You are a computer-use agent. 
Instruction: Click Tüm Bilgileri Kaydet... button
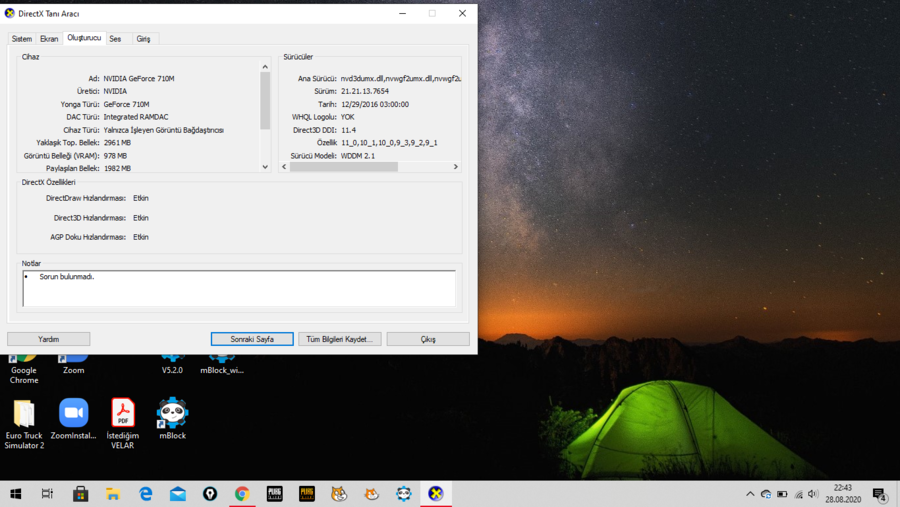pos(339,339)
